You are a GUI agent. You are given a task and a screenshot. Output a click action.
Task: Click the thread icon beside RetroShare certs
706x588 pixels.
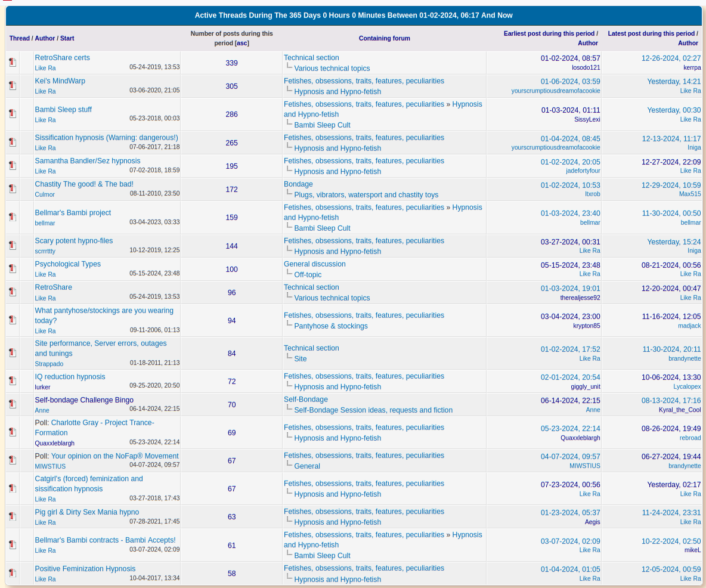(13, 63)
